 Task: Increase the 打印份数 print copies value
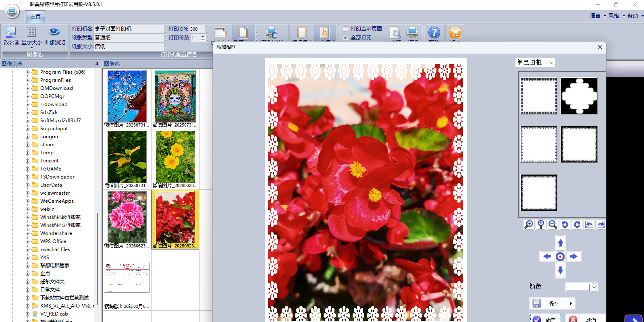click(x=203, y=36)
